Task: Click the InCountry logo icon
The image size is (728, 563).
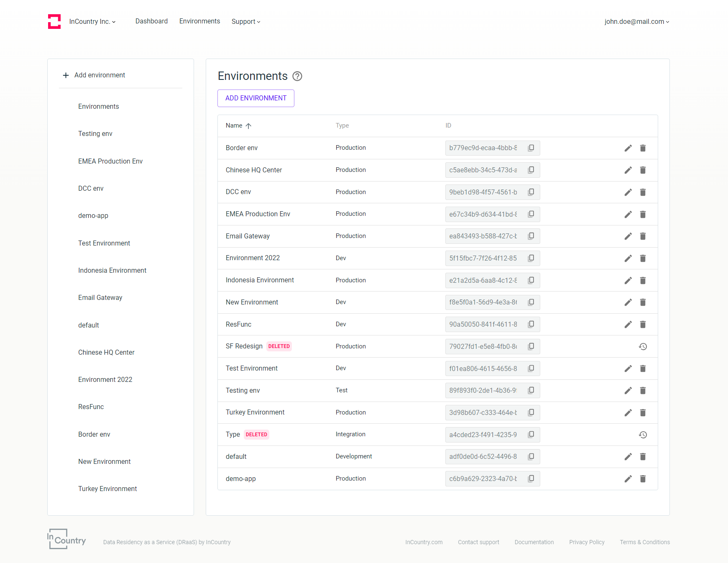Action: tap(54, 21)
